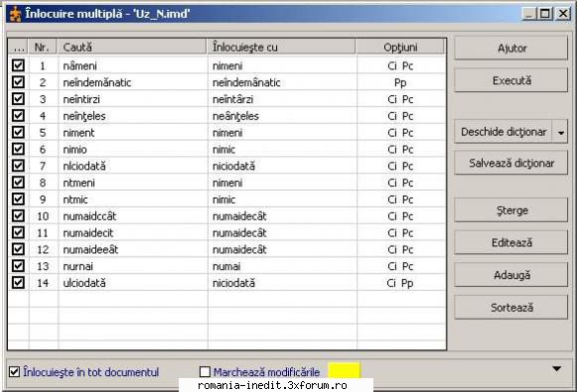577x392 pixels.
Task: Click Ci Pp options cell in row 14
Action: pos(400,283)
